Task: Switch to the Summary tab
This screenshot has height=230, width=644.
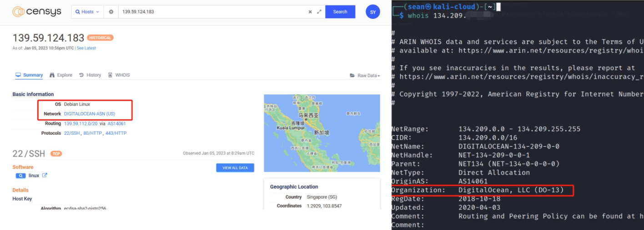Action: click(29, 75)
